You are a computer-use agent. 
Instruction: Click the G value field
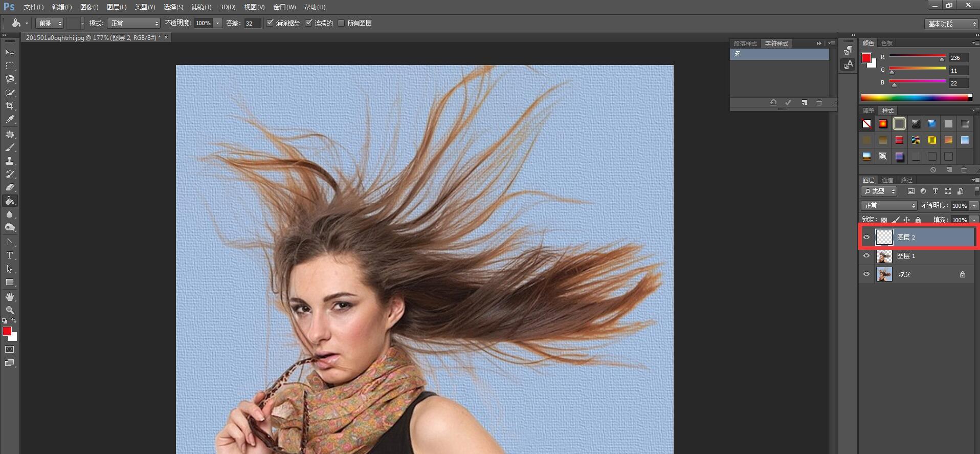pyautogui.click(x=959, y=70)
